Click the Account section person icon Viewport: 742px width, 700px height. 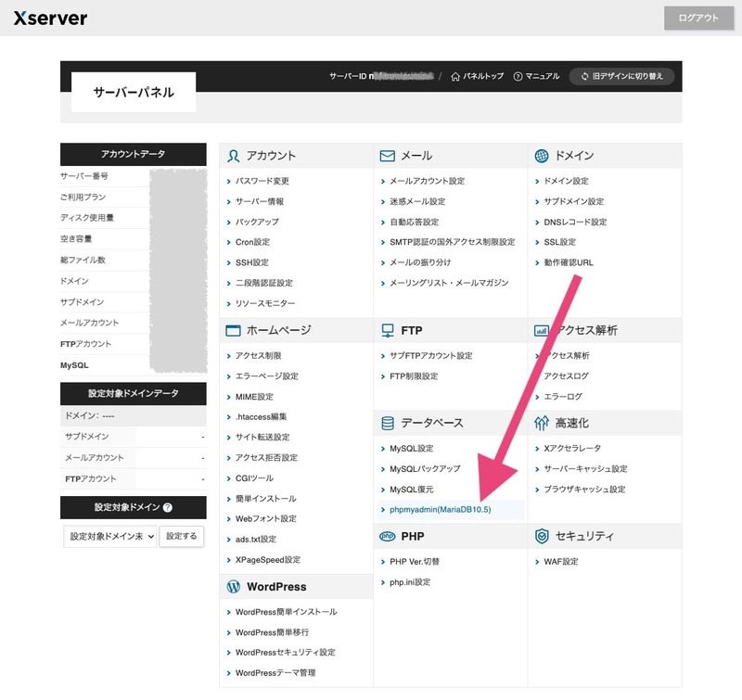click(x=234, y=156)
